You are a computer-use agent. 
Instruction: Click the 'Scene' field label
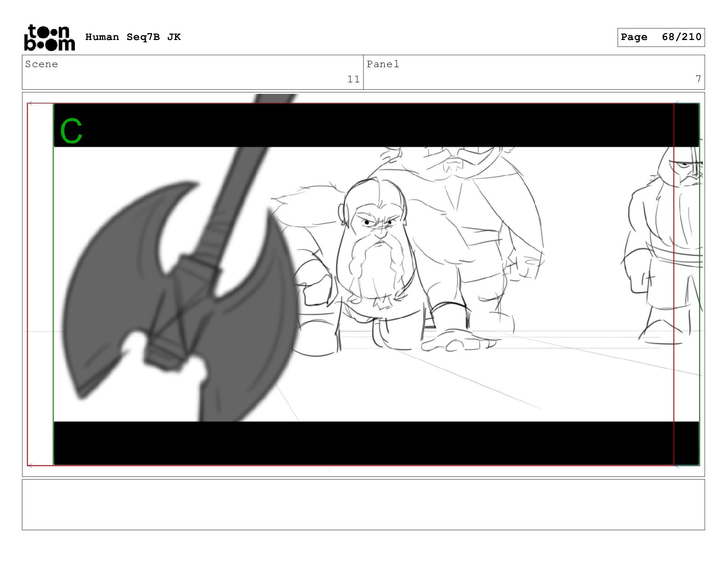(x=41, y=64)
